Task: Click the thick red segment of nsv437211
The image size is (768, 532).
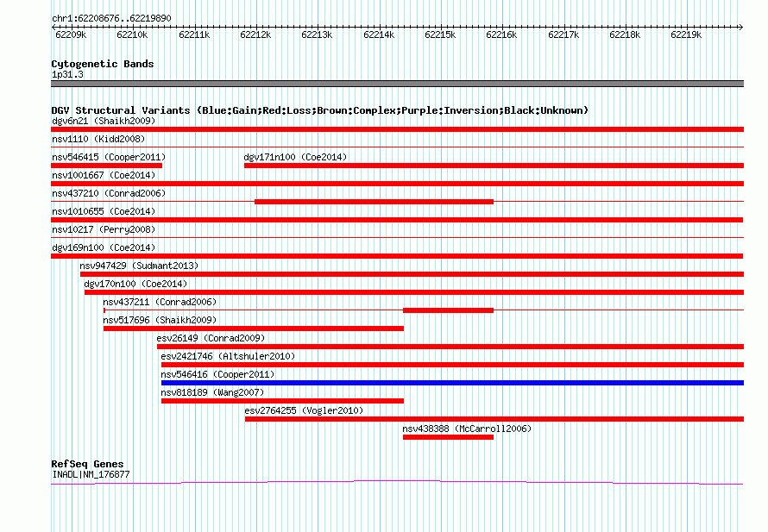Action: pyautogui.click(x=448, y=310)
